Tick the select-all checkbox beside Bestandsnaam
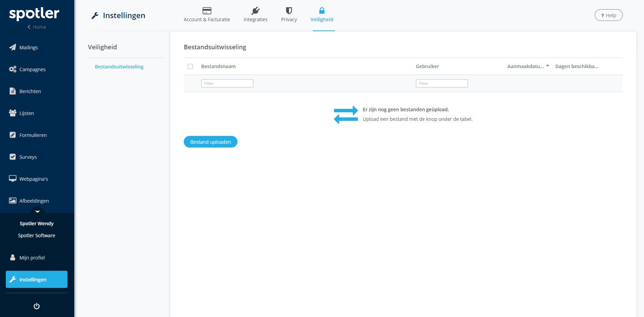The image size is (644, 317). pos(190,66)
